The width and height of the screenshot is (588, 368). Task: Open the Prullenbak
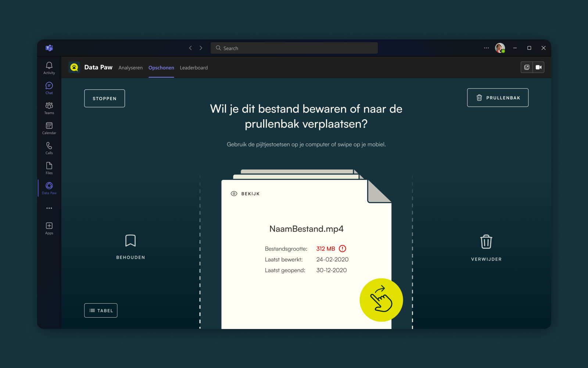[x=497, y=98]
